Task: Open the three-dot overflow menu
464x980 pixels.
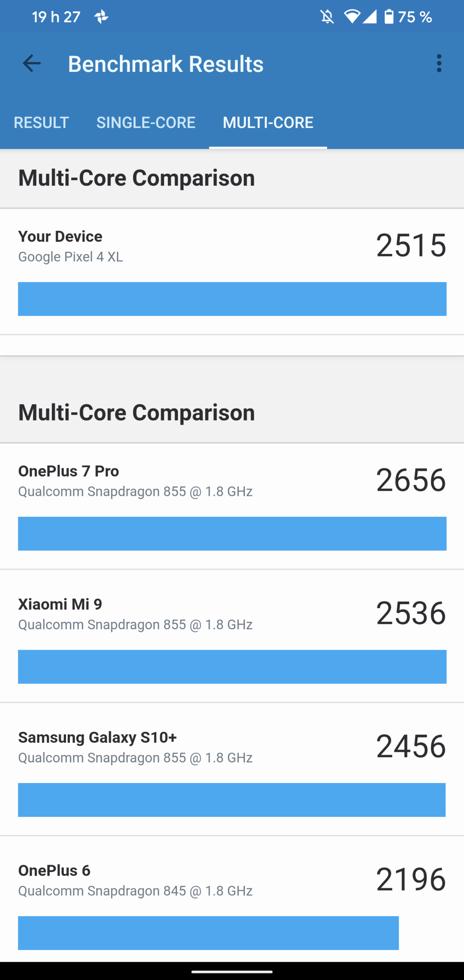Action: coord(439,63)
